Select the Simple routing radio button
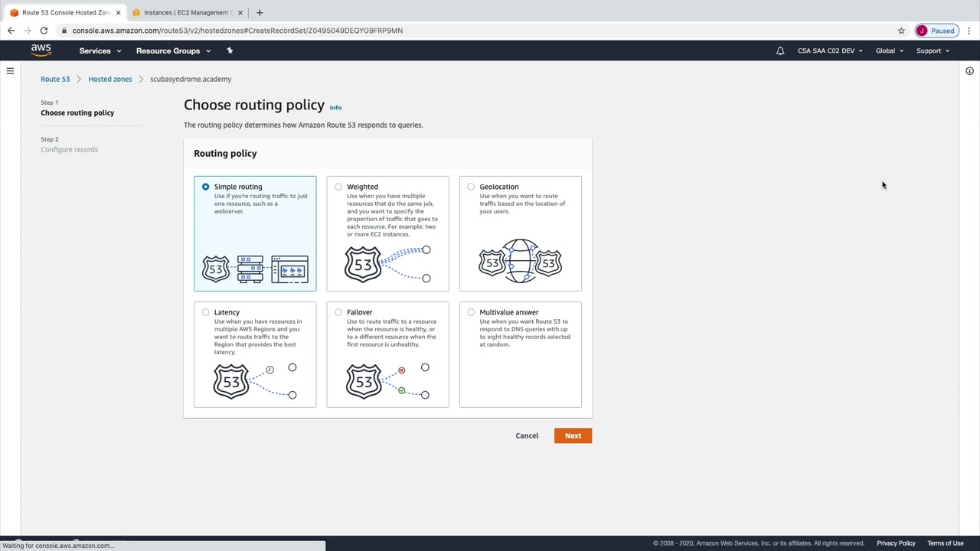 click(x=205, y=187)
